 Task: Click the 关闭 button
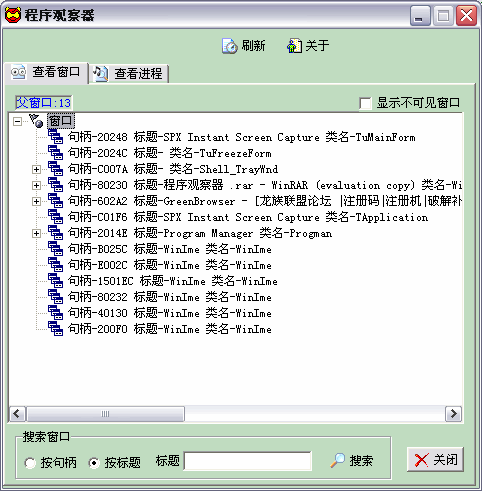pyautogui.click(x=435, y=460)
